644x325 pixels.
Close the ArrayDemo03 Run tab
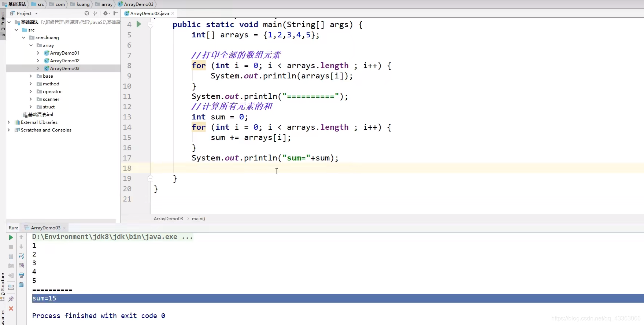(x=64, y=228)
